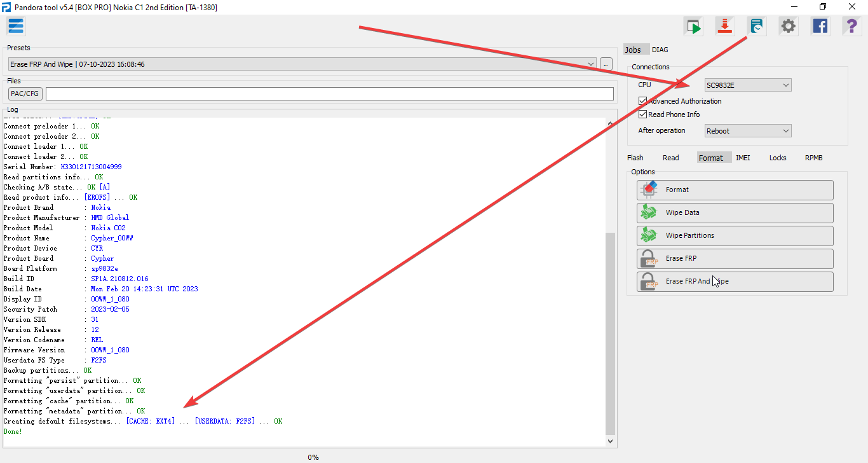Click the PAC/CFG file path field

pyautogui.click(x=330, y=94)
